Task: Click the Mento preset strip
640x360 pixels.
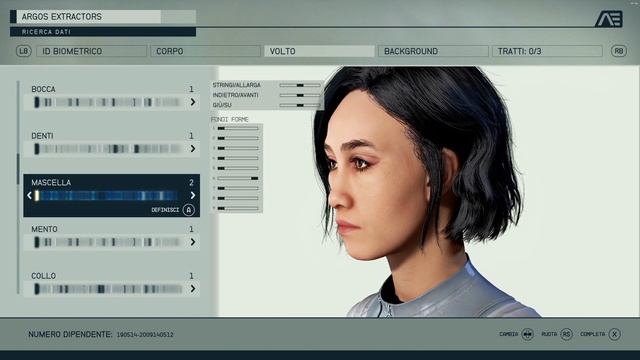Action: (x=107, y=242)
